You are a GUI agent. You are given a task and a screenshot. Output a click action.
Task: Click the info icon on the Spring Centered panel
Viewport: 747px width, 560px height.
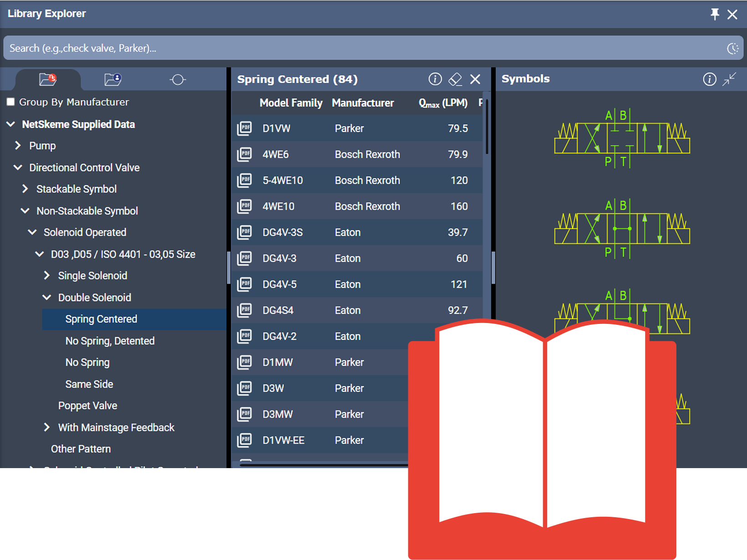click(x=435, y=79)
